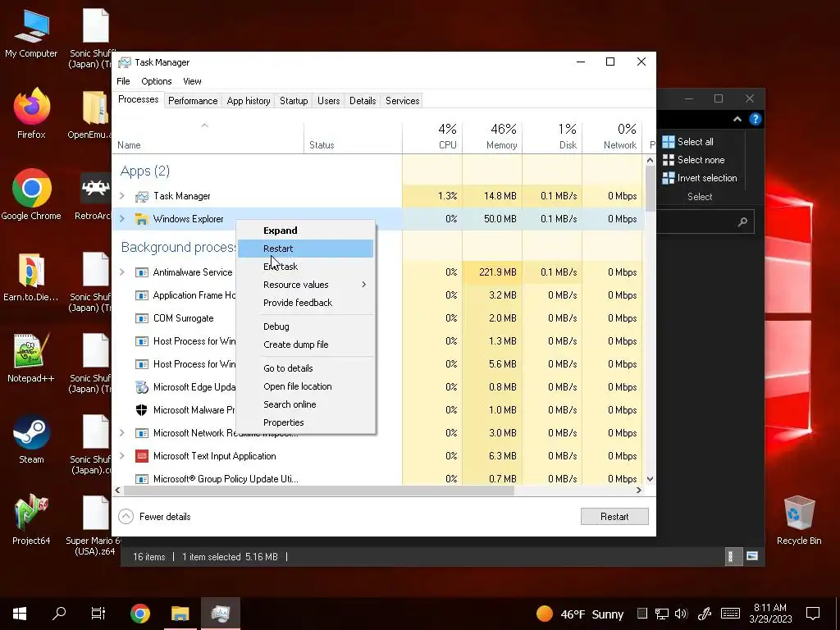The image size is (840, 630).
Task: Open Resource values submenu
Action: click(x=305, y=285)
